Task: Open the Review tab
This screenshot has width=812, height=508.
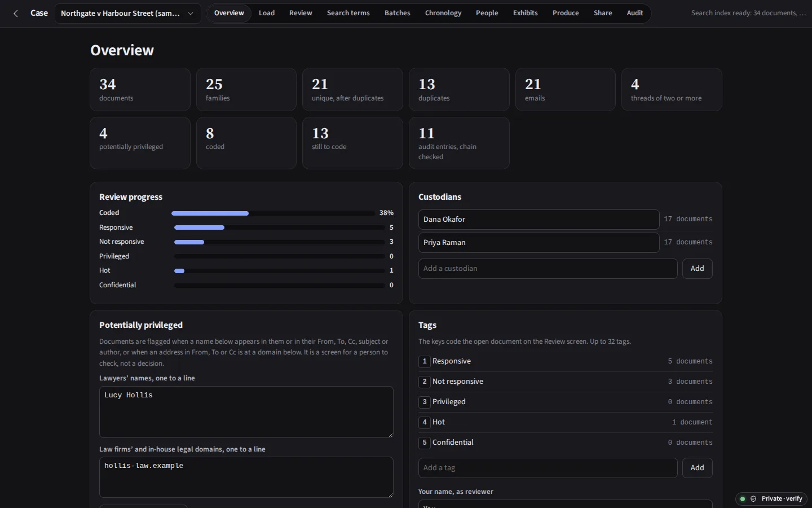Action: pos(301,13)
